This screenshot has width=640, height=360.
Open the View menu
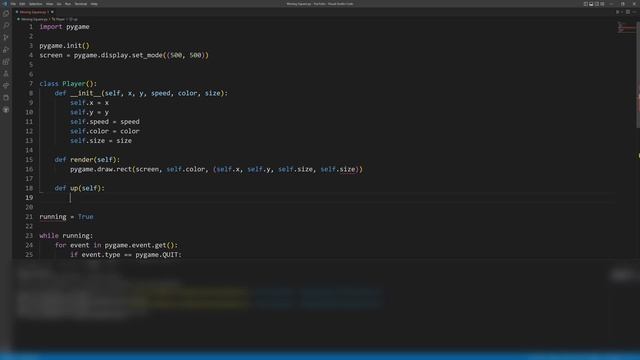(49, 4)
